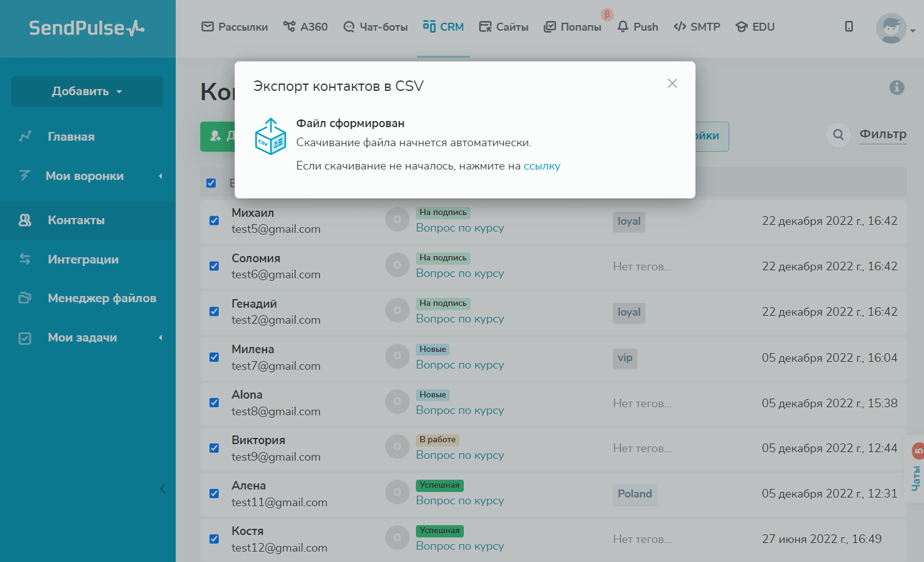Open the Добавить dropdown
This screenshot has width=924, height=562.
[87, 92]
